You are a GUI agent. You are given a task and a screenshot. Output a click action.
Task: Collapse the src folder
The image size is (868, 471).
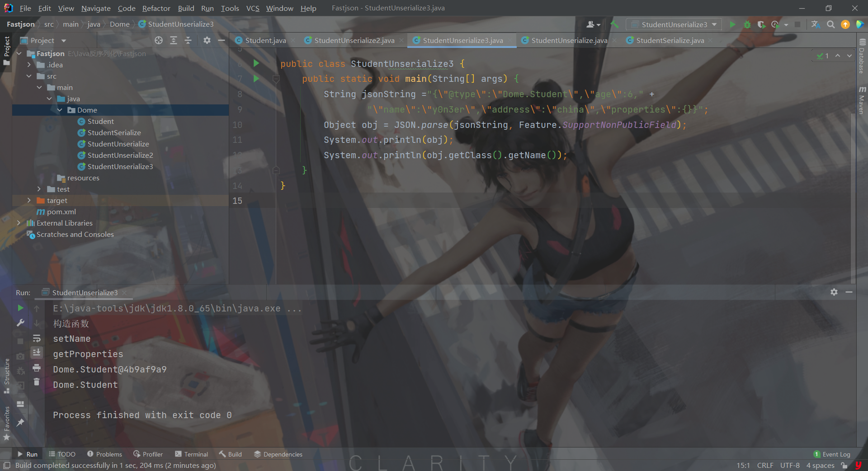coord(29,76)
